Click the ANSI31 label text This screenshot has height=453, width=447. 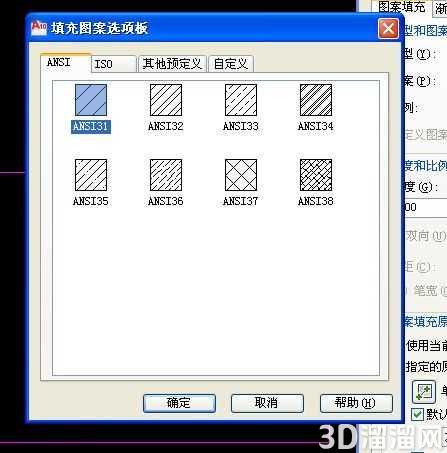(91, 127)
